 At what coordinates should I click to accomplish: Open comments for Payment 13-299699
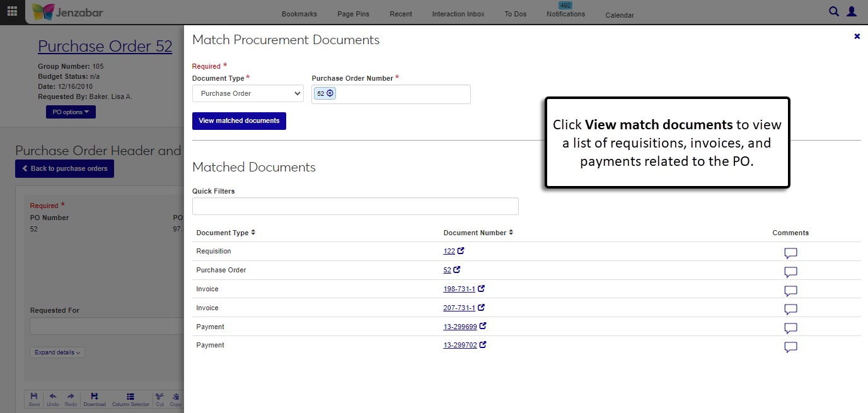pyautogui.click(x=790, y=328)
